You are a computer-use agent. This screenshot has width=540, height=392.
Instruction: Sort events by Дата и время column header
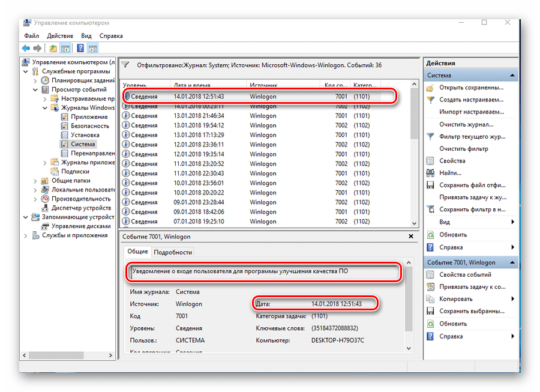[192, 86]
